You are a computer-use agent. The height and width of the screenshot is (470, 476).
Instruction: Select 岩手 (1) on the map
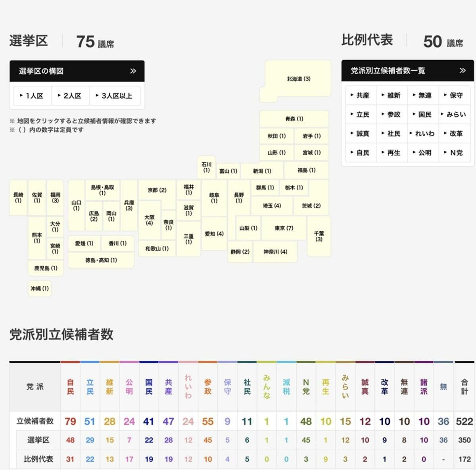[311, 136]
